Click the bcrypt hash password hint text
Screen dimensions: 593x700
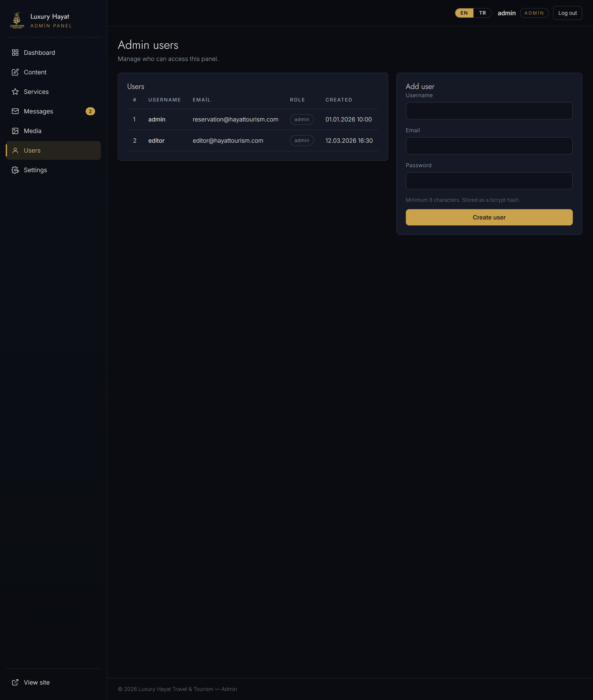pyautogui.click(x=463, y=200)
